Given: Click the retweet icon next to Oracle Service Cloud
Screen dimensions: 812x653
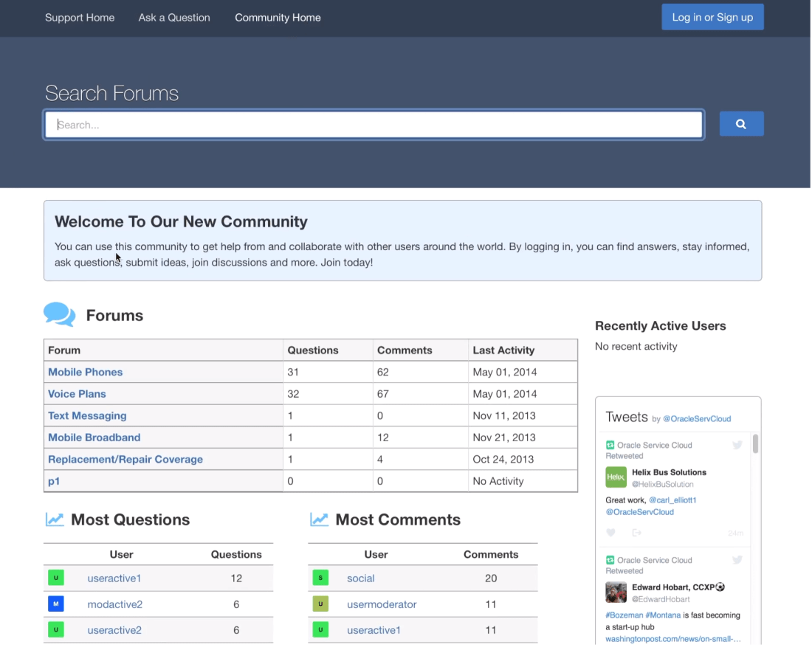Looking at the screenshot, I should click(x=609, y=444).
